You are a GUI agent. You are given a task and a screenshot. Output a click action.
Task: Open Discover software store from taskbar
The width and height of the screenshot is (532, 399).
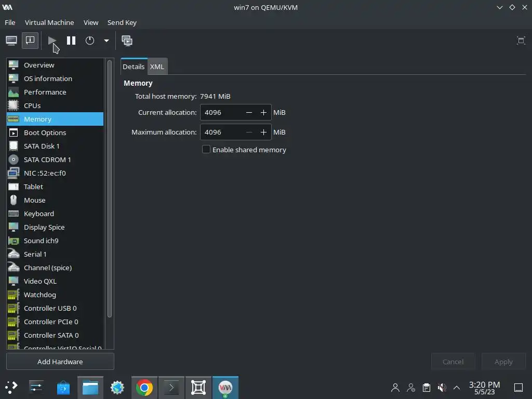click(x=63, y=388)
